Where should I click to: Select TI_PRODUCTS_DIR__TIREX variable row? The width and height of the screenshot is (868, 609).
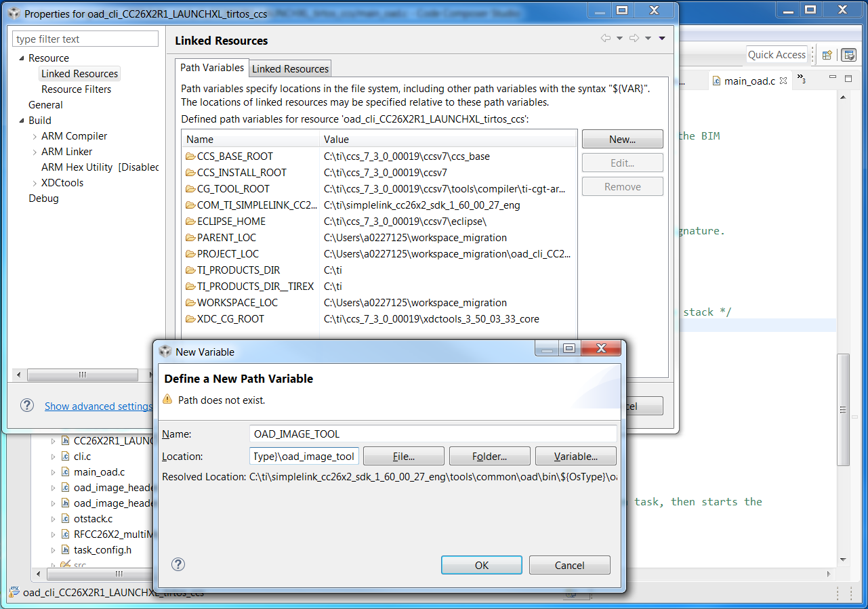(379, 287)
